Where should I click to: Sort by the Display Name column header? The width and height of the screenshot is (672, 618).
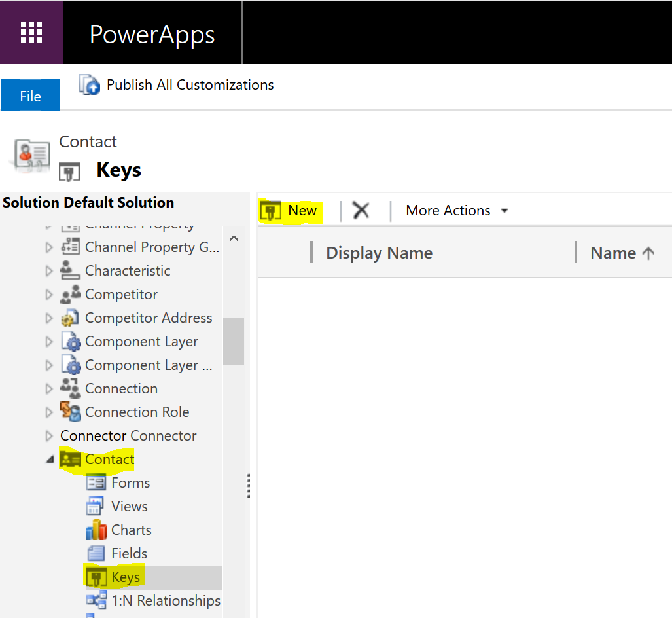coord(379,253)
